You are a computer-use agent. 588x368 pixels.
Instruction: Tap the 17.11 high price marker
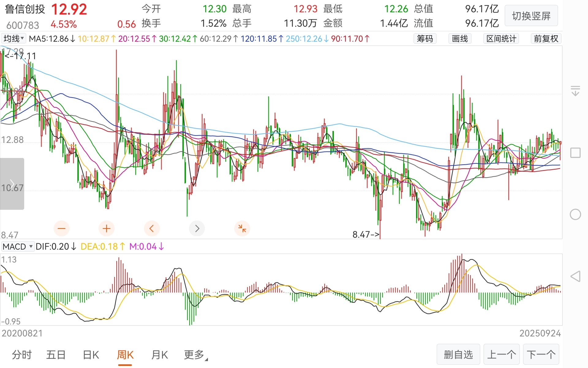click(21, 56)
